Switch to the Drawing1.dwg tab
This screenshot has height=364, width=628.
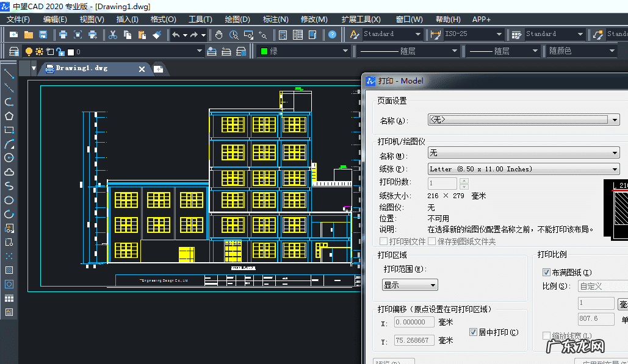81,69
